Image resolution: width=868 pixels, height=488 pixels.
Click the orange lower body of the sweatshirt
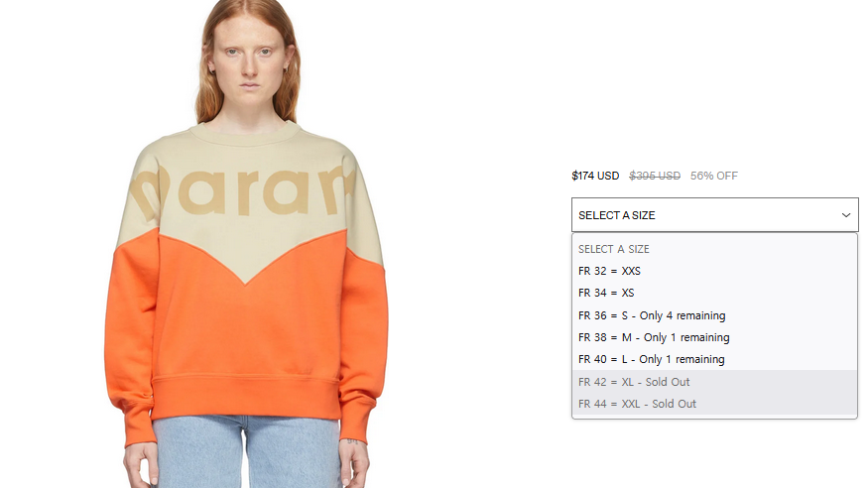246,326
